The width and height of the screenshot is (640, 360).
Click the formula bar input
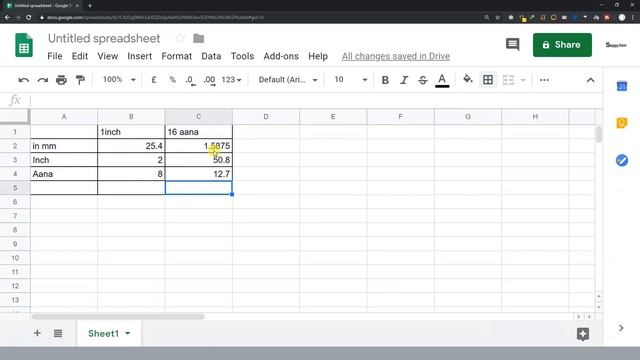tap(316, 100)
